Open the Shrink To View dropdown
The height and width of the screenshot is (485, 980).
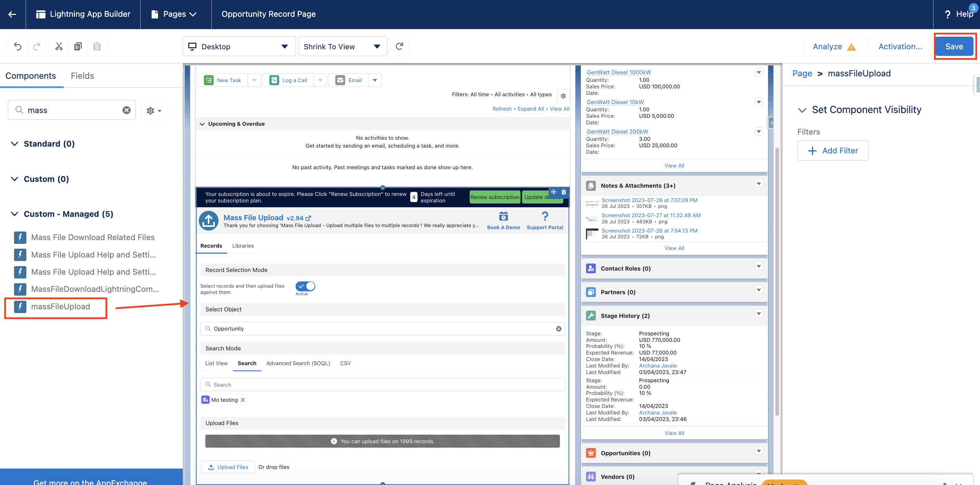click(x=343, y=47)
